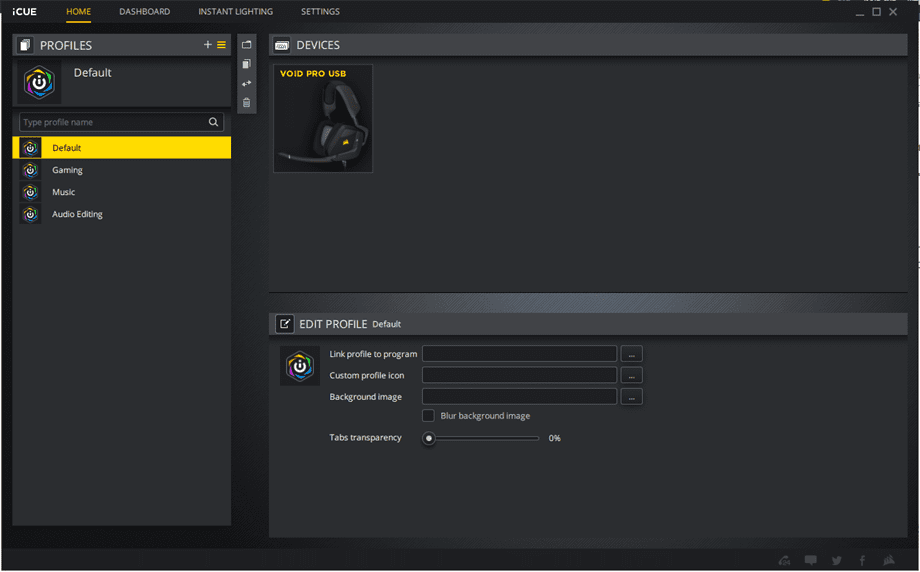Open the profiles list menu icon
This screenshot has width=920, height=572.
[221, 45]
